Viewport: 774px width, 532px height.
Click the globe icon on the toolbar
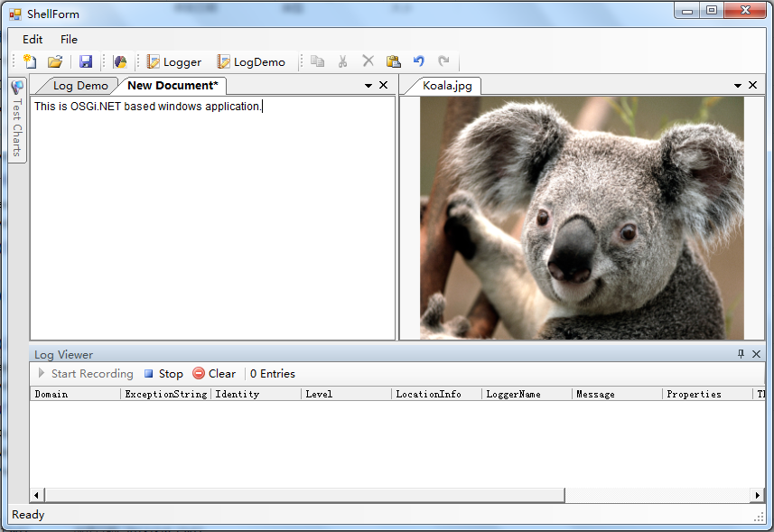pos(119,61)
